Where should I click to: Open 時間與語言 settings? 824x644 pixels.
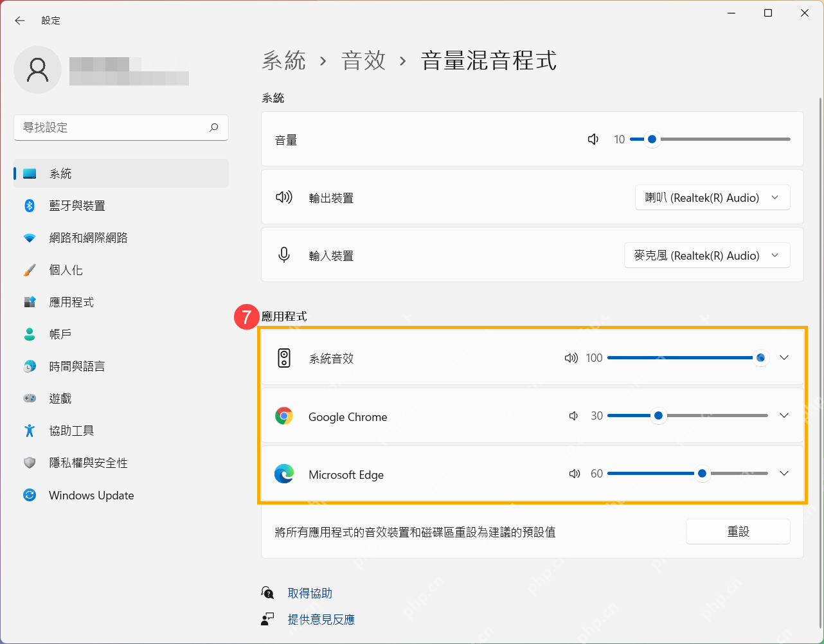coord(121,366)
